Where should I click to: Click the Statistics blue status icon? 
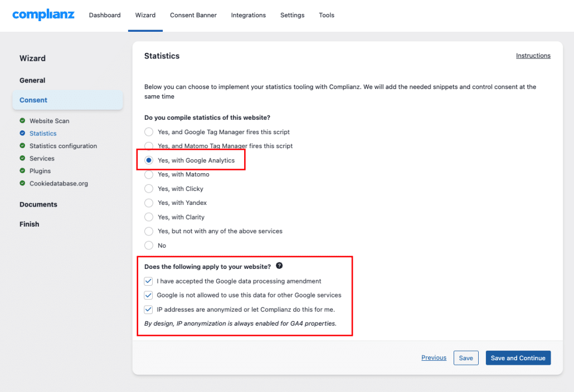click(22, 133)
